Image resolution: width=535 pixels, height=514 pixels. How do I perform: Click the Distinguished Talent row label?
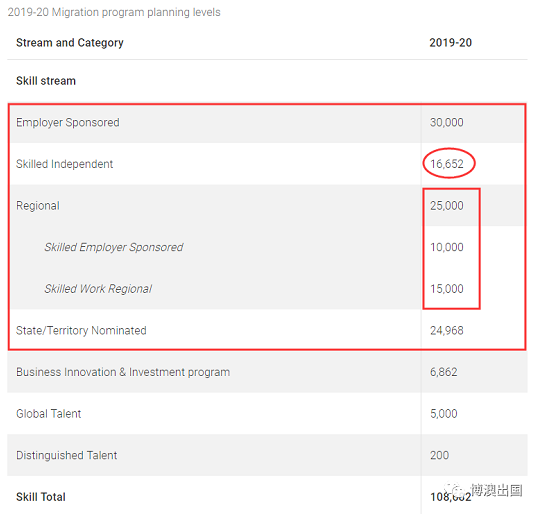67,455
